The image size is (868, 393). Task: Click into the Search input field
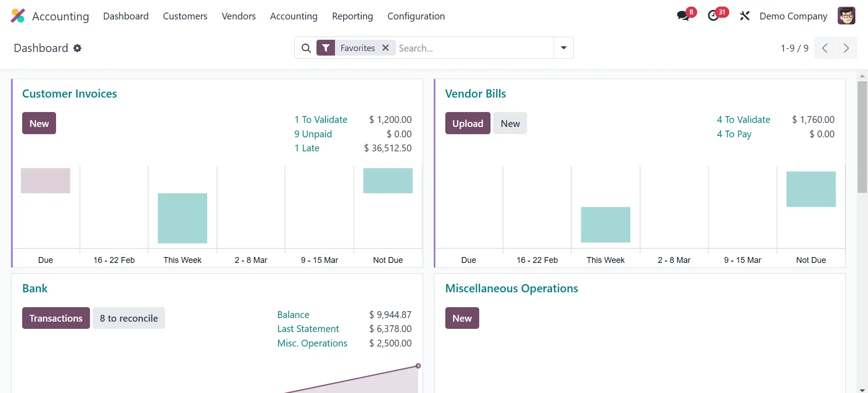tap(475, 48)
